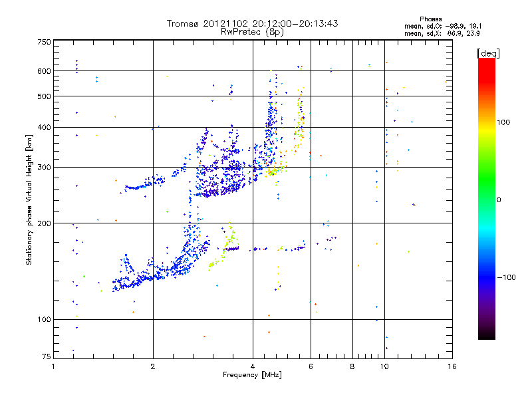Click the x-axis tick label '16'
This screenshot has width=532, height=399.
click(x=452, y=366)
